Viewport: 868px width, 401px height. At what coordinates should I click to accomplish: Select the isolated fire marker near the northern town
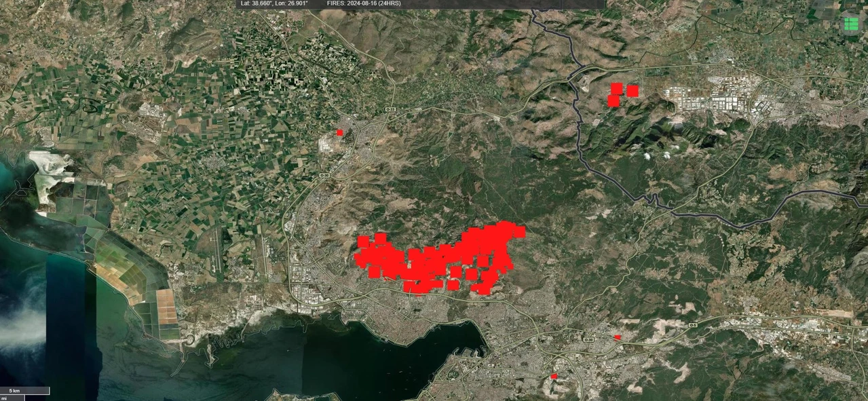click(339, 132)
